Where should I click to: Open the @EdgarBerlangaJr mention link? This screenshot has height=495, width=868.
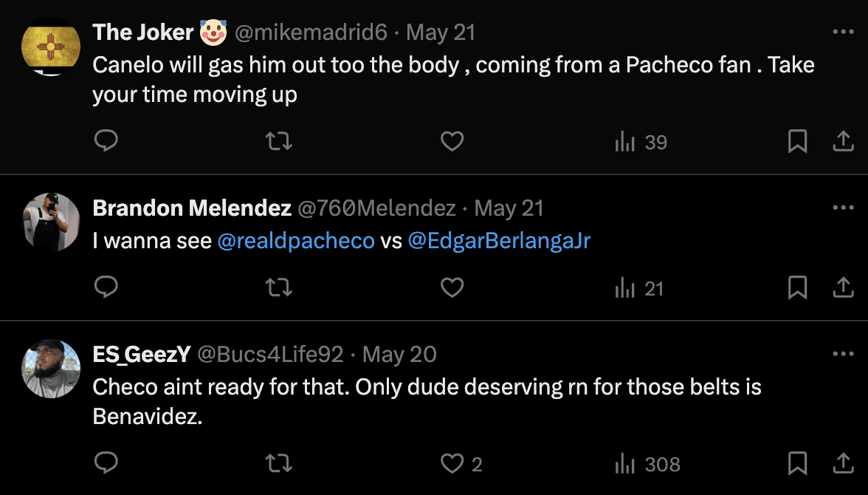coord(499,242)
